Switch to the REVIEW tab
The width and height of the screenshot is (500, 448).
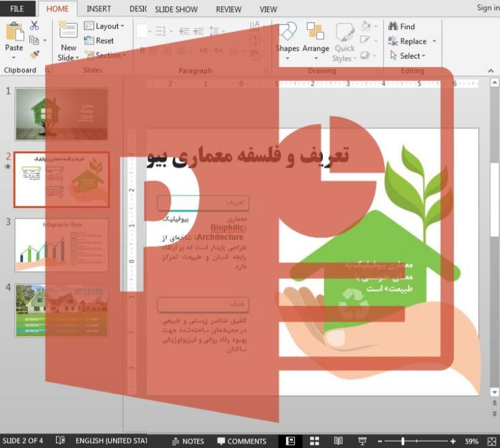point(229,9)
